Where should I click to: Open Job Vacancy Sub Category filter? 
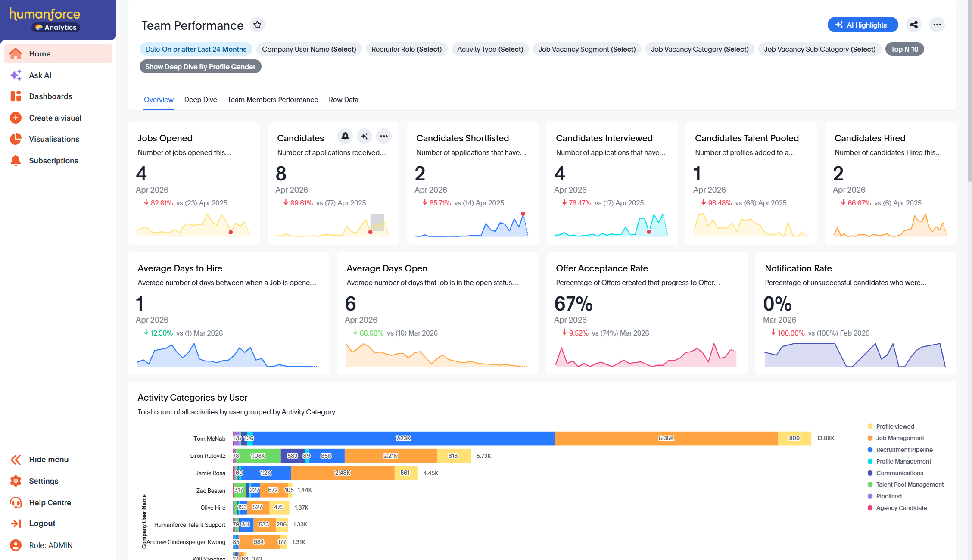click(820, 49)
